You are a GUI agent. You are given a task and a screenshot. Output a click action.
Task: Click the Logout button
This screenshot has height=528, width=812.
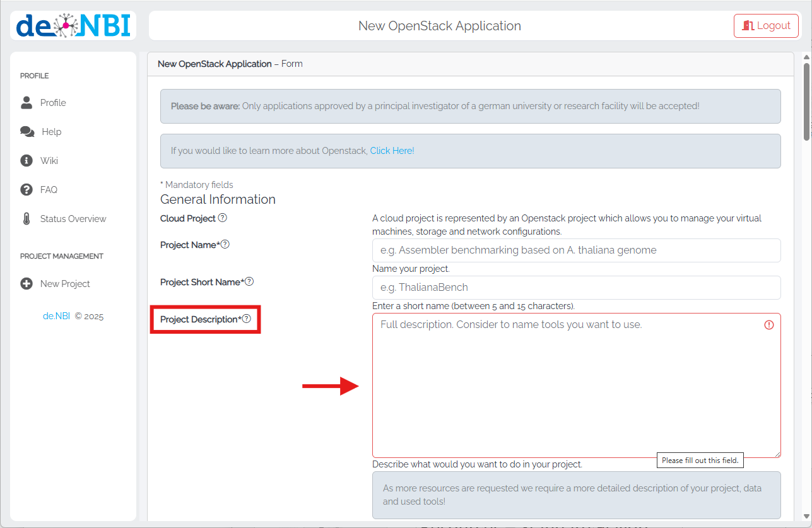pyautogui.click(x=766, y=26)
